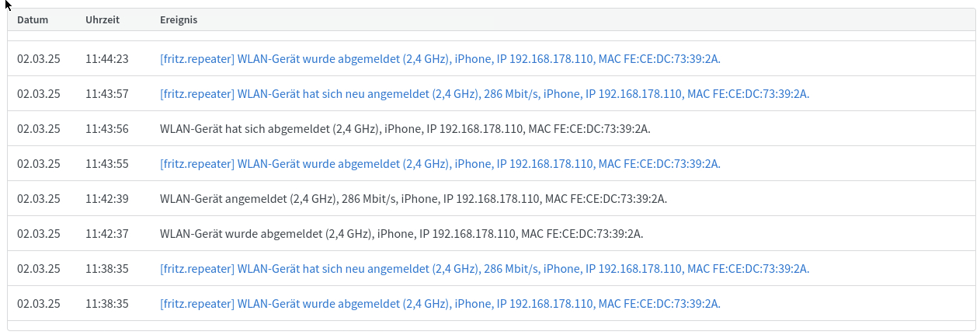Viewport: 980px width, 335px height.
Task: Click the Ereignis column header
Action: coord(179,19)
